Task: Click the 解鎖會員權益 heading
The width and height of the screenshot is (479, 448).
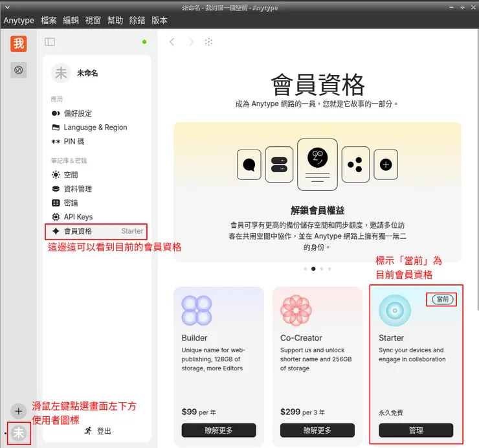Action: point(317,210)
